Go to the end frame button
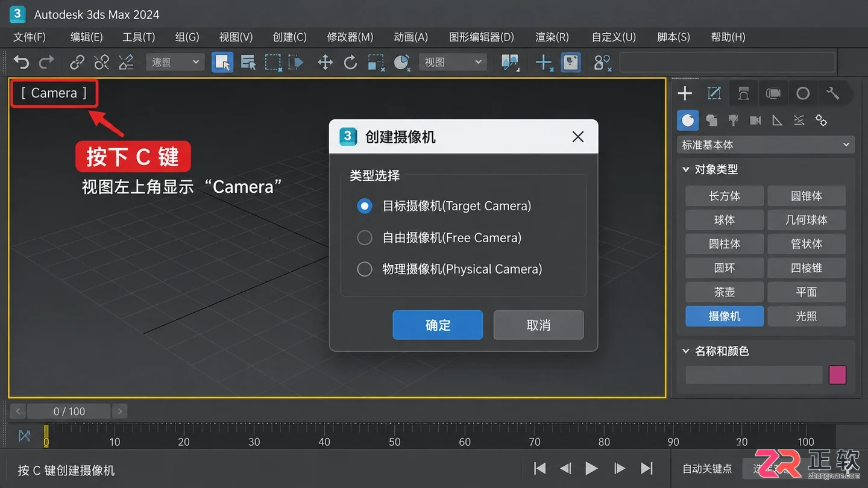 tap(647, 469)
